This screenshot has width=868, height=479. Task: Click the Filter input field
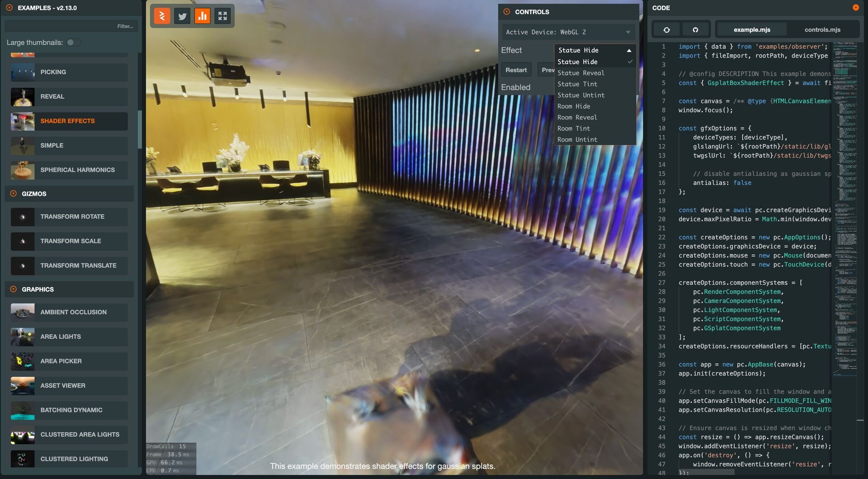71,26
